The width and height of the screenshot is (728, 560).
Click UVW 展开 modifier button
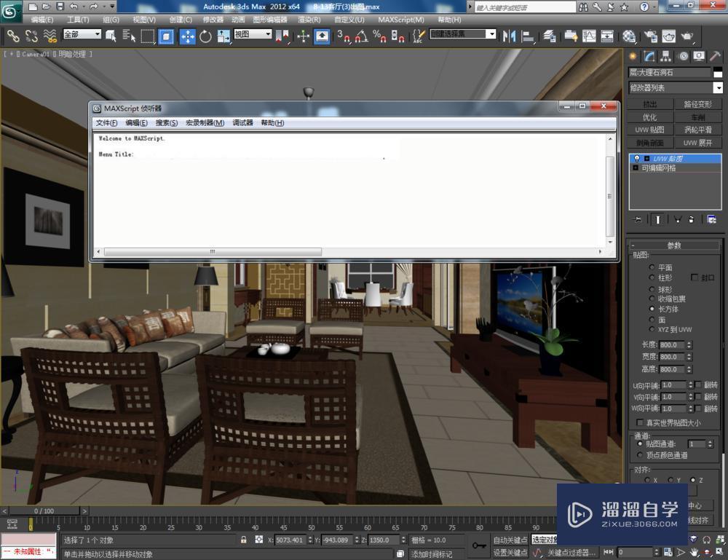pos(697,143)
